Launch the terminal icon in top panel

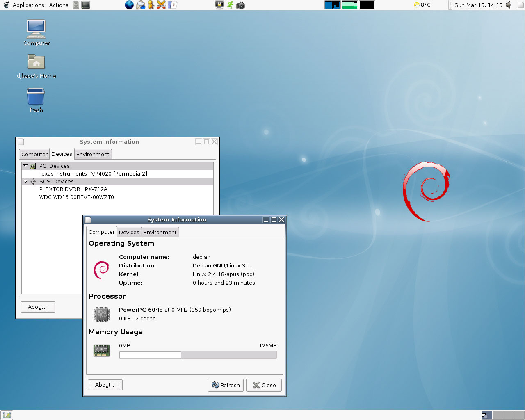[x=85, y=5]
